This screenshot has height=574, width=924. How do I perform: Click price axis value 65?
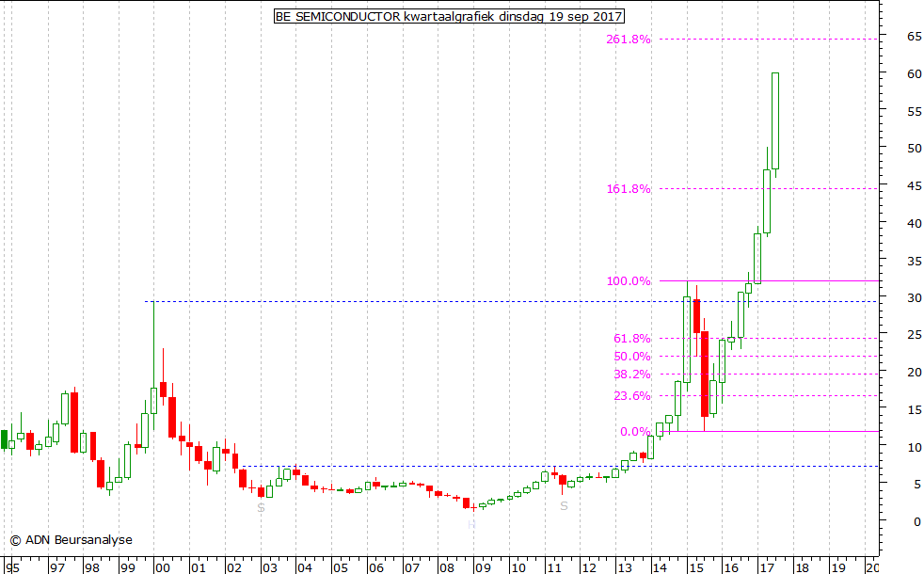pyautogui.click(x=914, y=37)
